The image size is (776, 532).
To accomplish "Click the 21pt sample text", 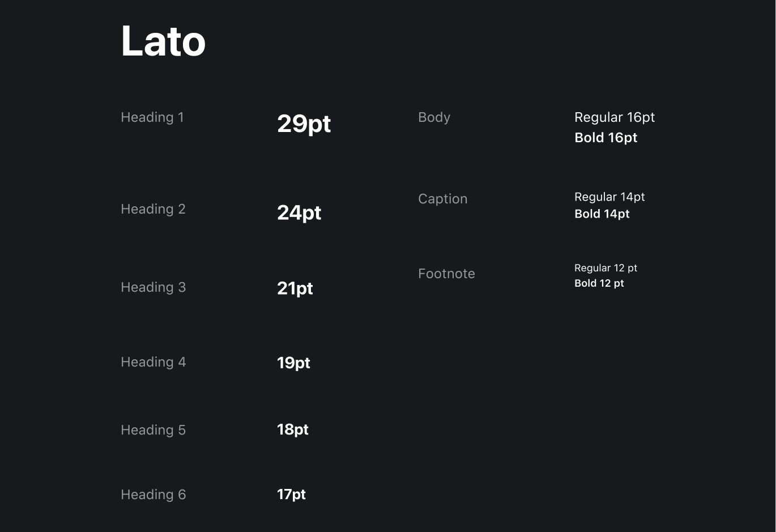I will 295,289.
